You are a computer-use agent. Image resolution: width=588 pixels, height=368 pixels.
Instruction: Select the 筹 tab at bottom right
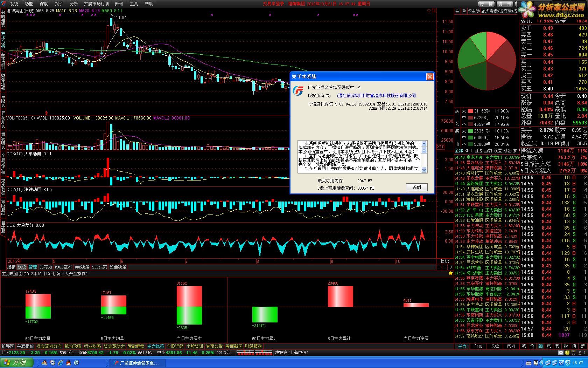(x=583, y=346)
